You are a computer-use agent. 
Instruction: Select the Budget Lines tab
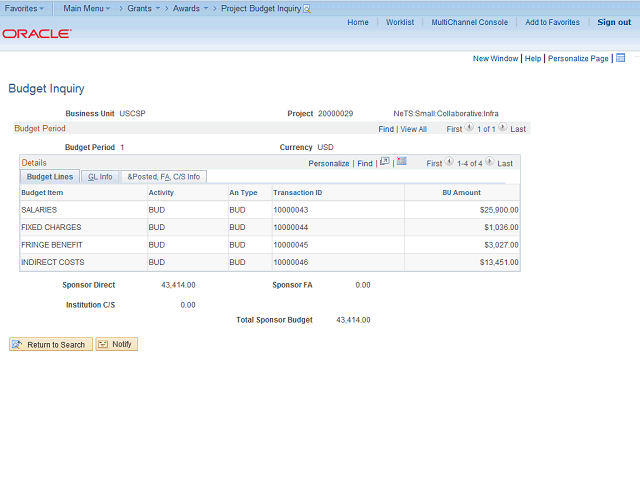pyautogui.click(x=49, y=177)
